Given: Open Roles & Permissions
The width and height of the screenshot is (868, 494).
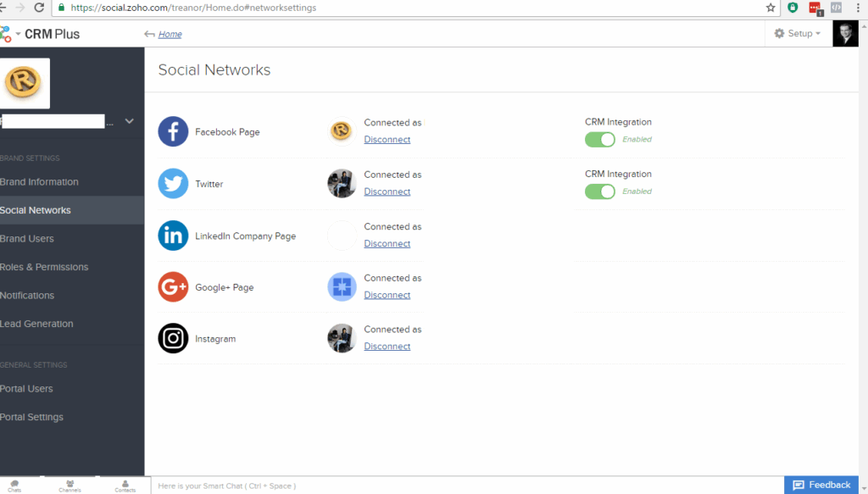Looking at the screenshot, I should pyautogui.click(x=44, y=267).
